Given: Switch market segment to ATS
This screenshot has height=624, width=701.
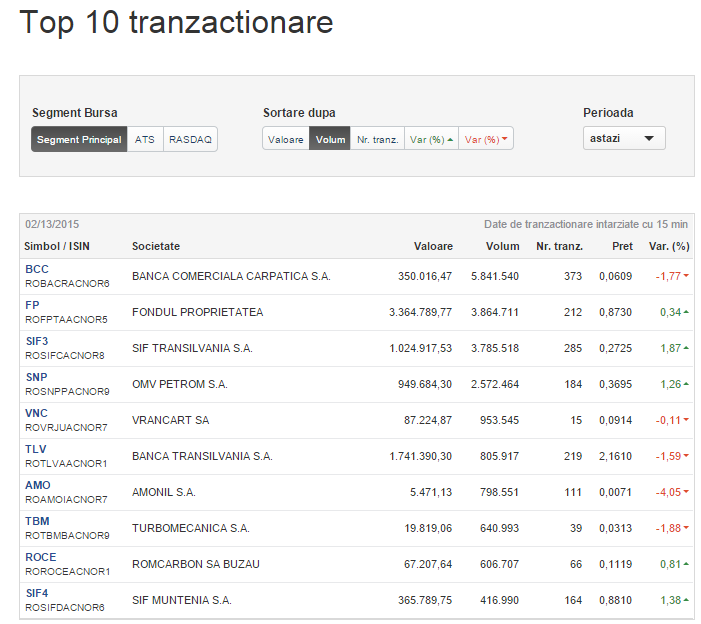Looking at the screenshot, I should pyautogui.click(x=145, y=139).
